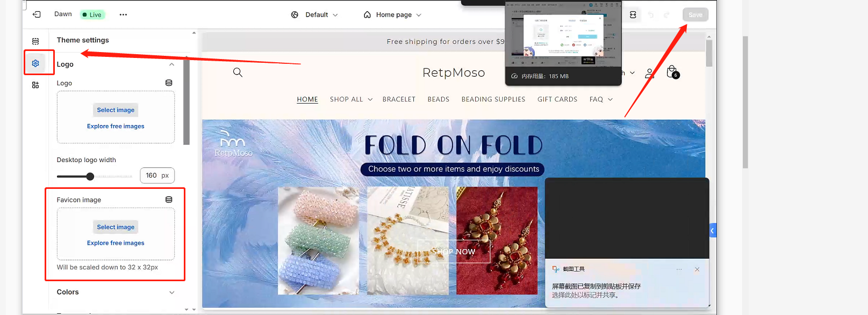868x315 pixels.
Task: Save the theme changes
Action: tap(695, 15)
